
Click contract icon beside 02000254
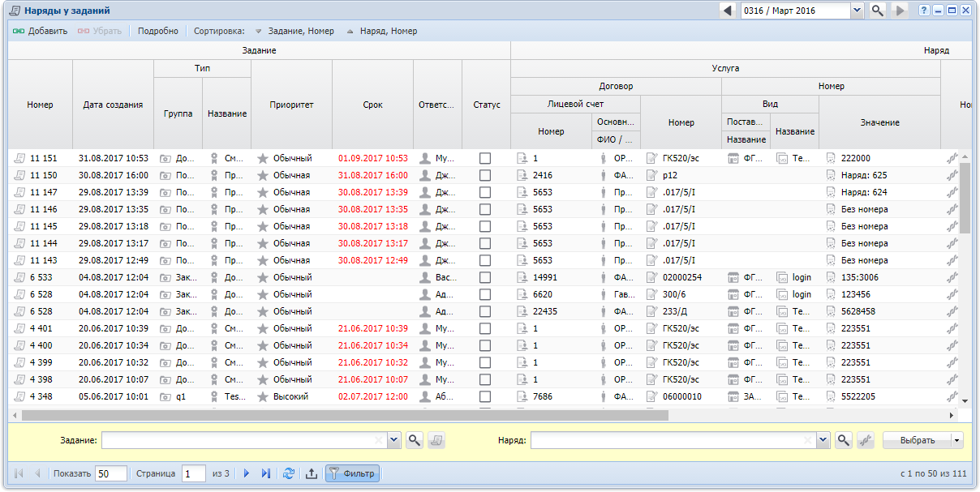tap(652, 277)
